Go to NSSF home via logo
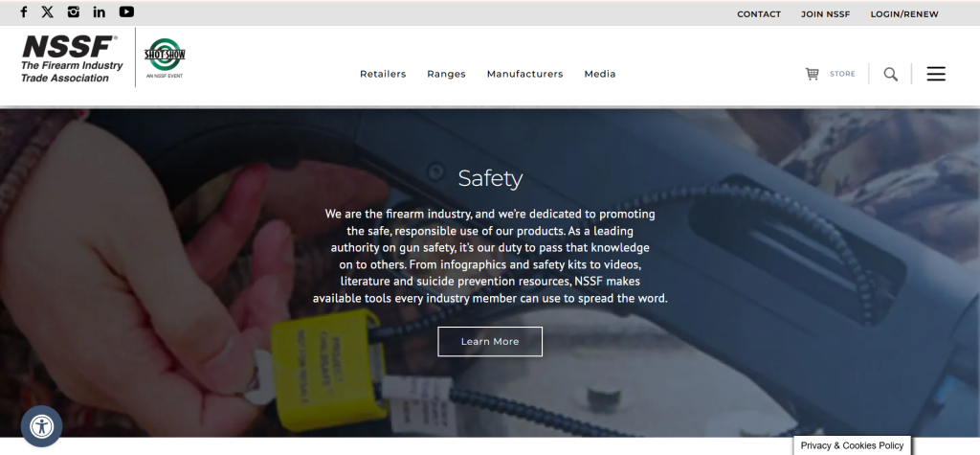 click(72, 58)
